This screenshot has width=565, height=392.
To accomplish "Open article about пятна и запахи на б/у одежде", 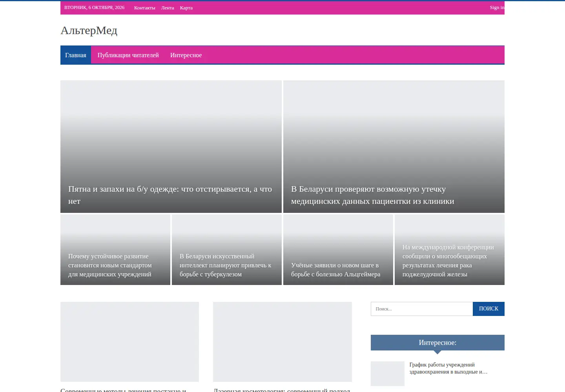I will click(170, 195).
